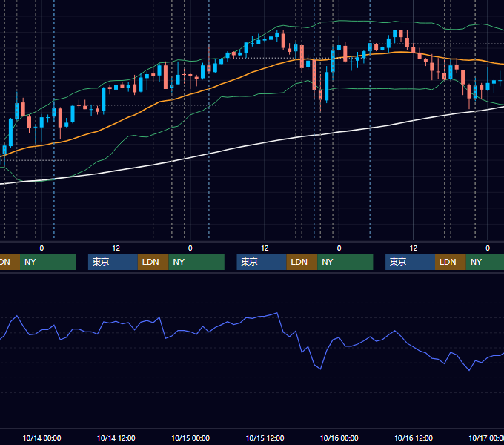This screenshot has height=445, width=504.
Task: Click the LDN block right of the first 東京
Action: (153, 262)
